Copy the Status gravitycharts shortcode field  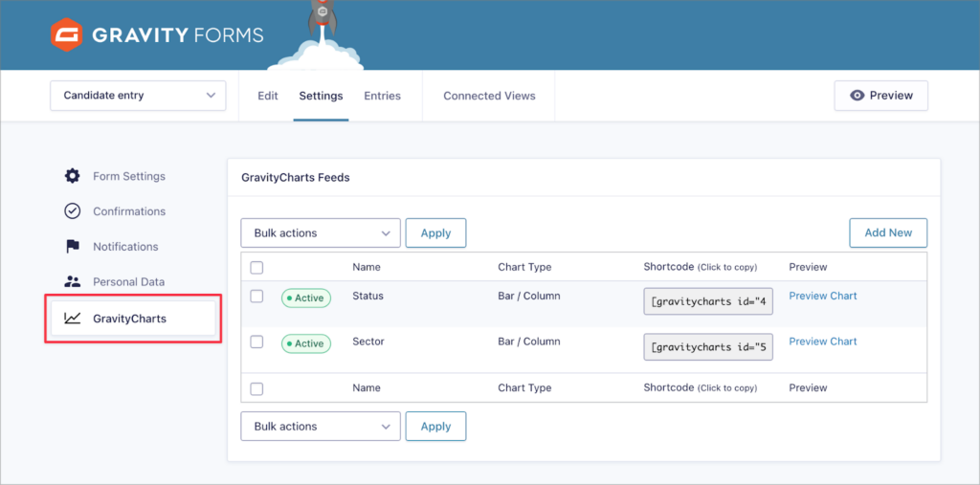708,302
